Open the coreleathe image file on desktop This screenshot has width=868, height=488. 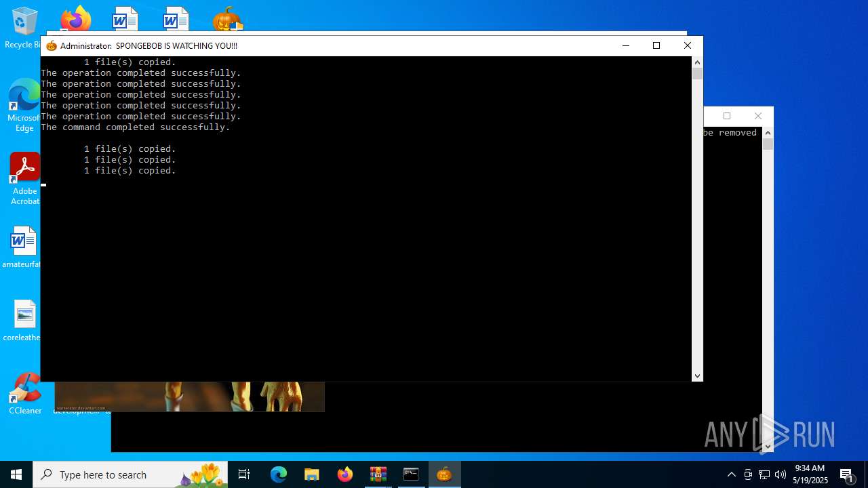pyautogui.click(x=23, y=321)
